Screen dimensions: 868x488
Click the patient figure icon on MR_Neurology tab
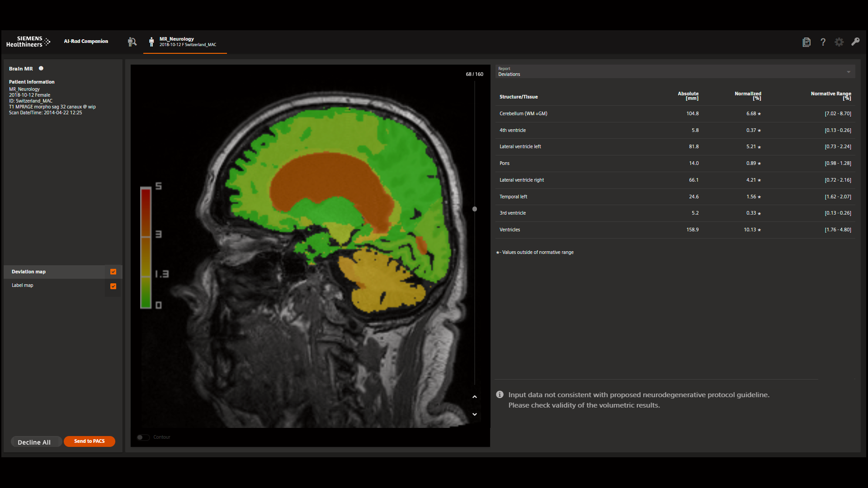(151, 42)
